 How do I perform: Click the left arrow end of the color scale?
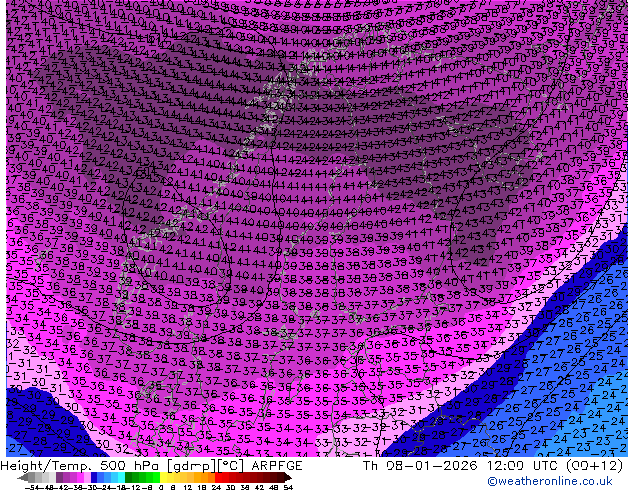point(23,478)
